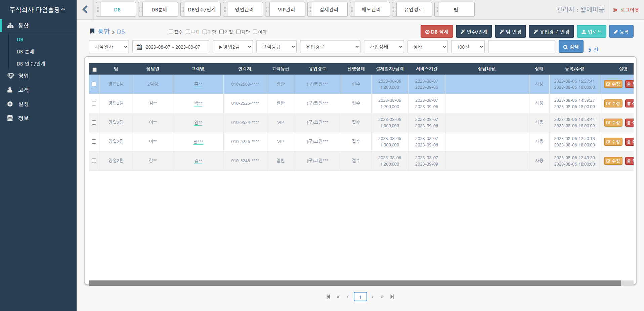Screen dimensions: 644x311
Task: Click the 설정 gear icon
Action: pos(9,104)
